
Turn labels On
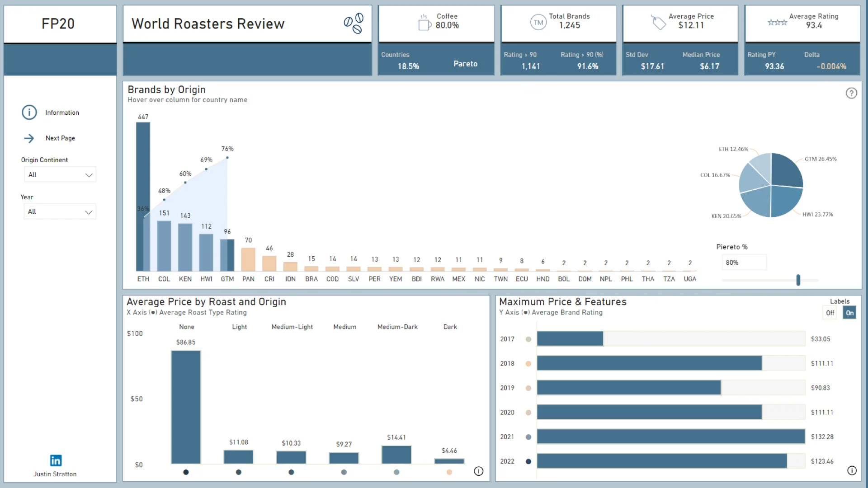(849, 313)
